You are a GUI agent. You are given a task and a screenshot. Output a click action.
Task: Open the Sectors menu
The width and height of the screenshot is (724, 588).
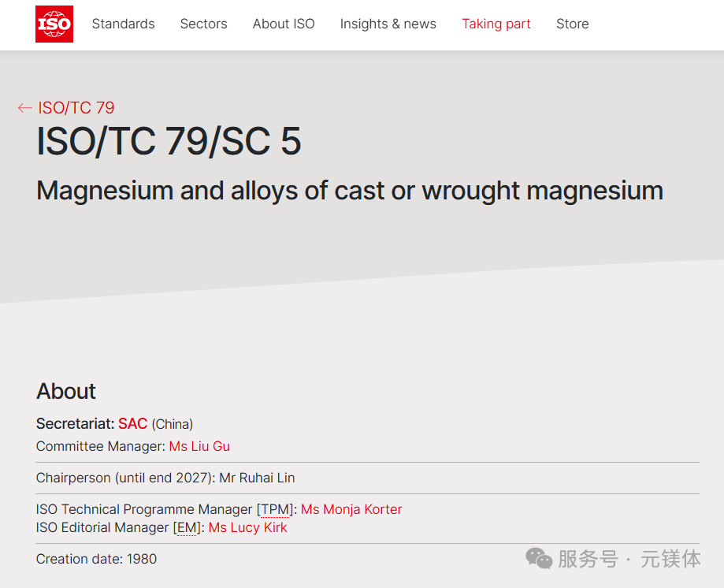tap(203, 24)
